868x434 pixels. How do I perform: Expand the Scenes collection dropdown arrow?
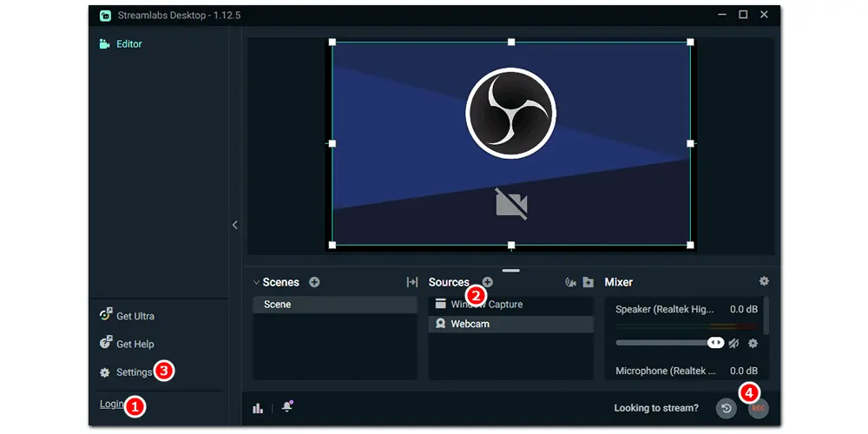click(256, 282)
